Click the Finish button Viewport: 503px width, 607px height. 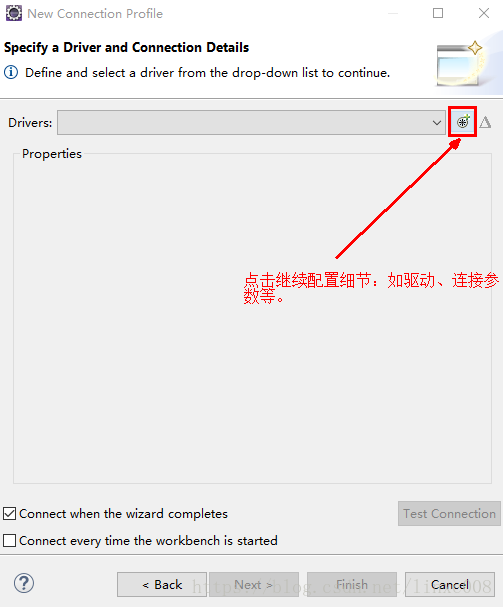pyautogui.click(x=352, y=585)
